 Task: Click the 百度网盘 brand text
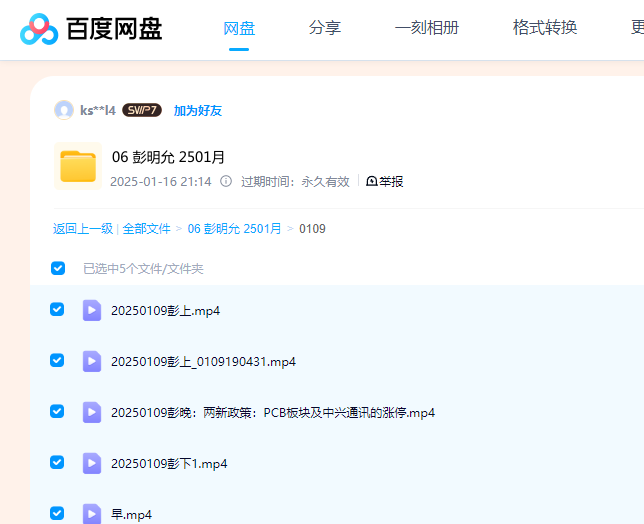(114, 29)
